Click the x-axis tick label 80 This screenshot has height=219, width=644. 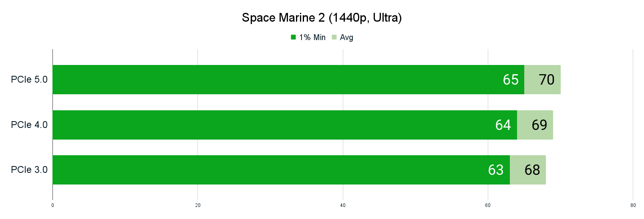click(x=633, y=205)
